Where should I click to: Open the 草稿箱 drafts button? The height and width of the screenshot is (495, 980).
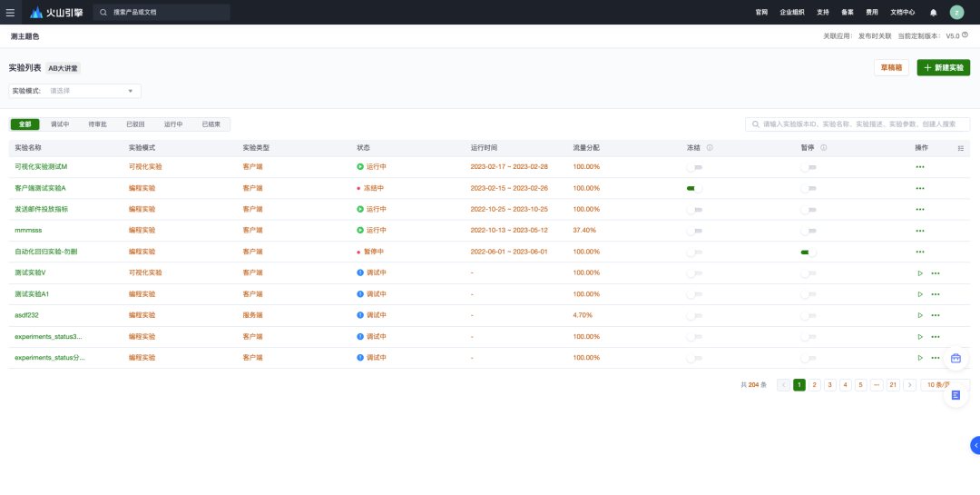[891, 68]
